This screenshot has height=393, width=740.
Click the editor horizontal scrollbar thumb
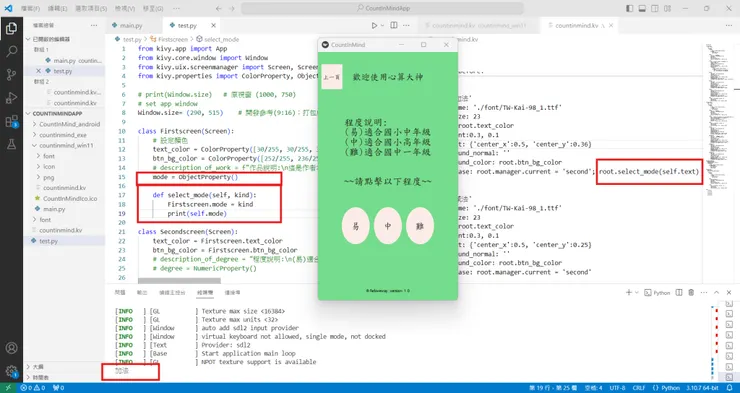click(179, 281)
